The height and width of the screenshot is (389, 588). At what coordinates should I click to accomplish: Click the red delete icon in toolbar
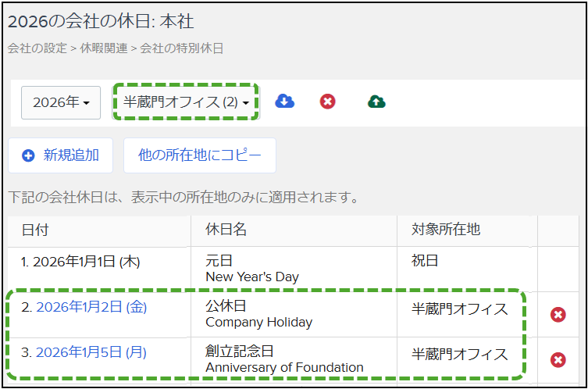coord(328,102)
